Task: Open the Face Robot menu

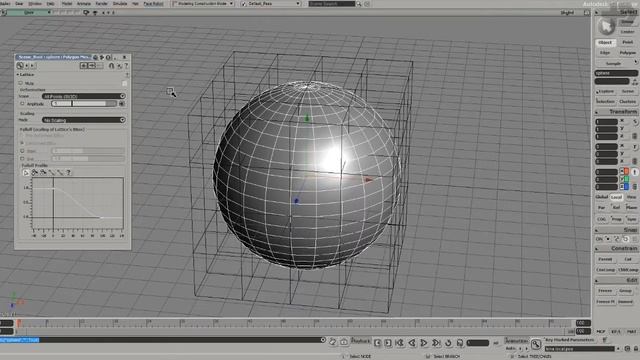Action: point(153,3)
